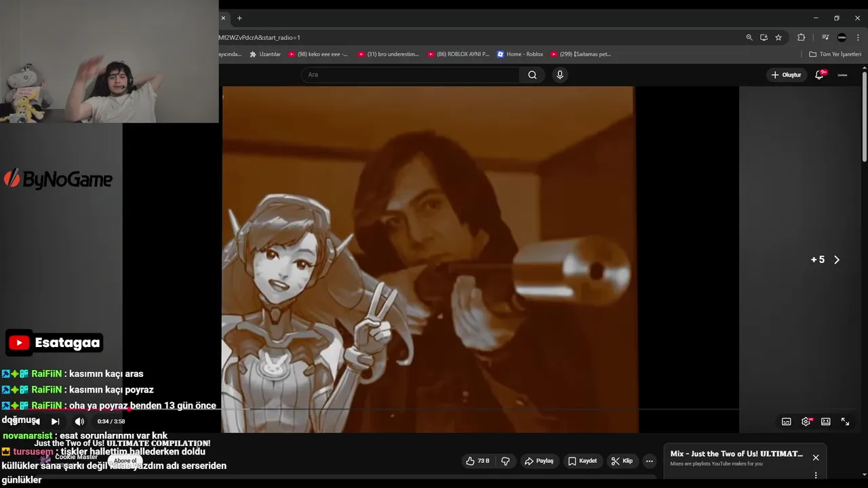Image resolution: width=868 pixels, height=488 pixels.
Task: Open the 'ROBLOX AYNI P...' bookmark
Action: pos(458,54)
